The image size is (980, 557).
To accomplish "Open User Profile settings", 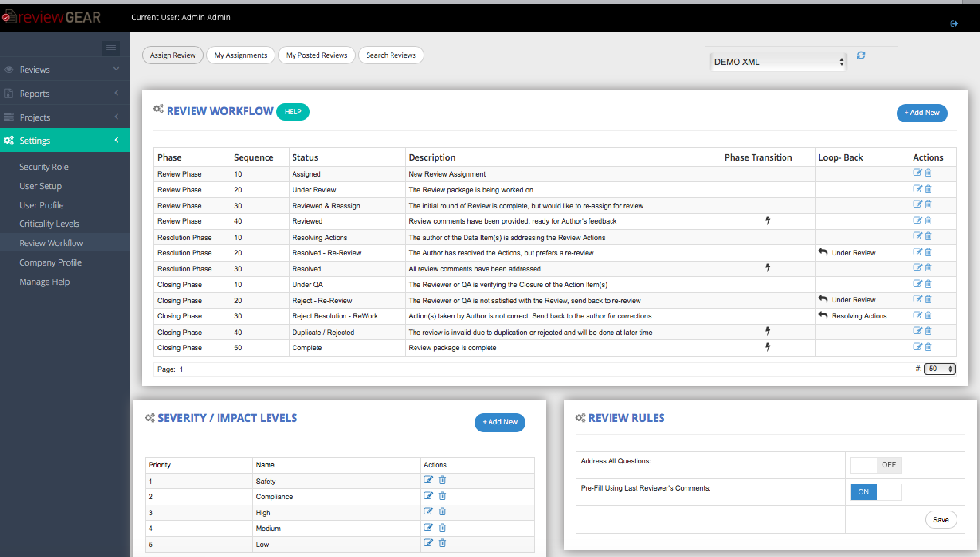I will point(42,205).
